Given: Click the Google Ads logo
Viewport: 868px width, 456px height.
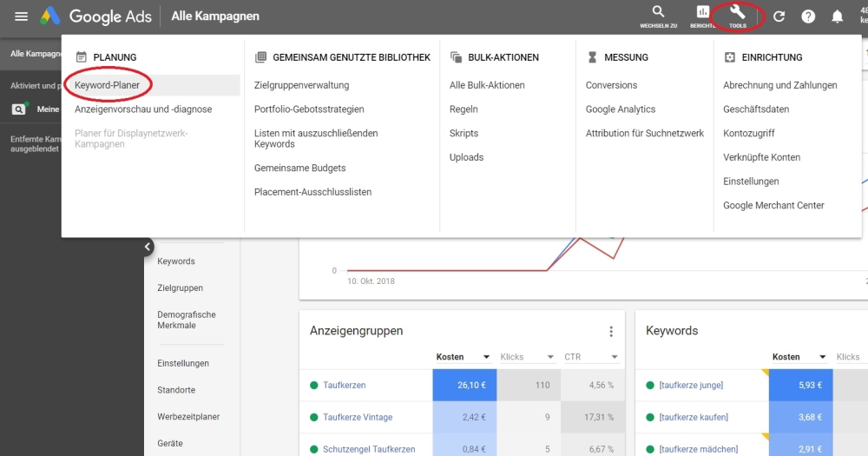Looking at the screenshot, I should click(95, 16).
